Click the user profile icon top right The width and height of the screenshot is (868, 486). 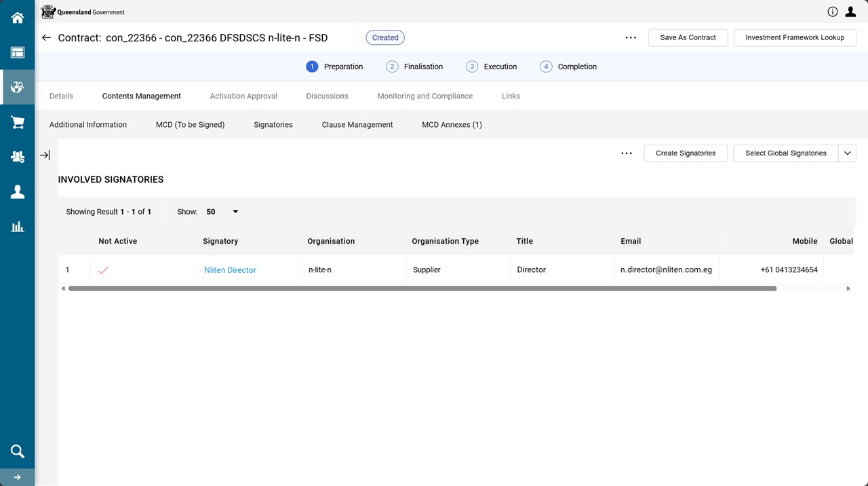pyautogui.click(x=850, y=12)
